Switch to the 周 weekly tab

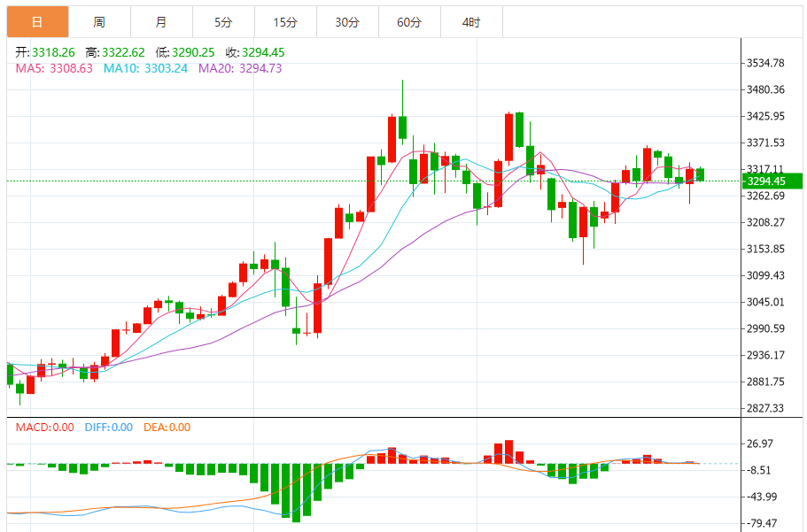(99, 22)
